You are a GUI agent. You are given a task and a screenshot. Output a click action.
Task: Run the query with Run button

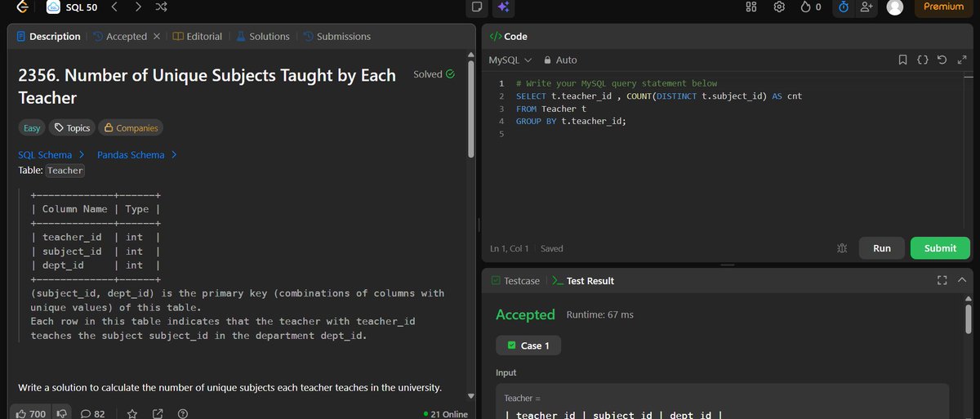click(882, 248)
